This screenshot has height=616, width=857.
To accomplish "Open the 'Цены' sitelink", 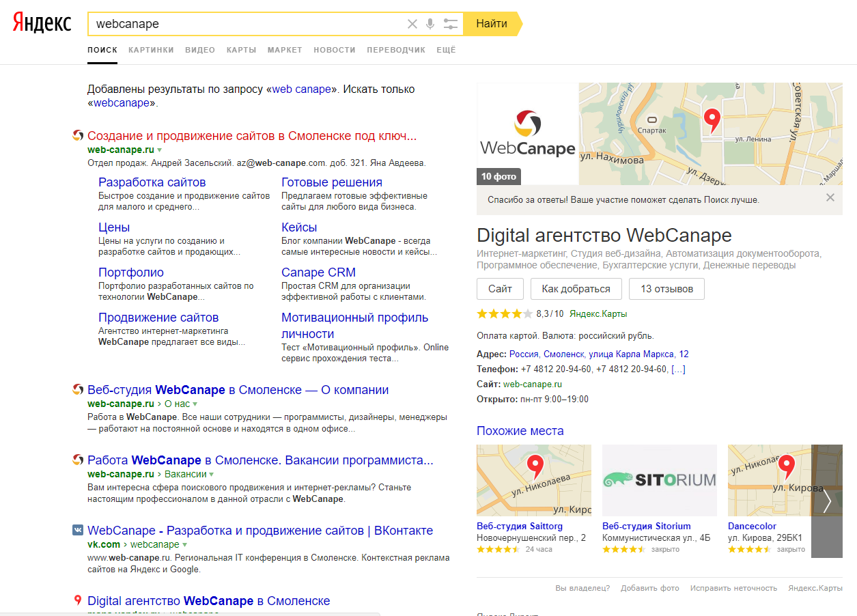I will [114, 227].
